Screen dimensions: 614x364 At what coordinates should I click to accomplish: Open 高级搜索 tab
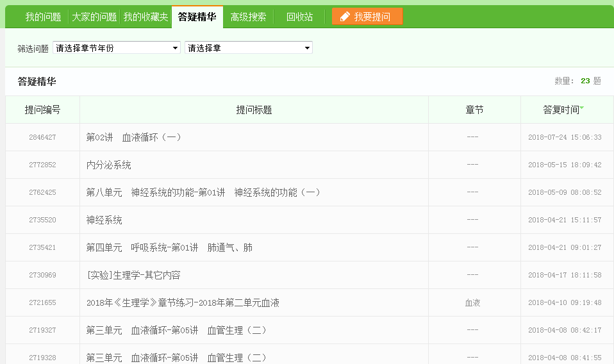coord(248,17)
